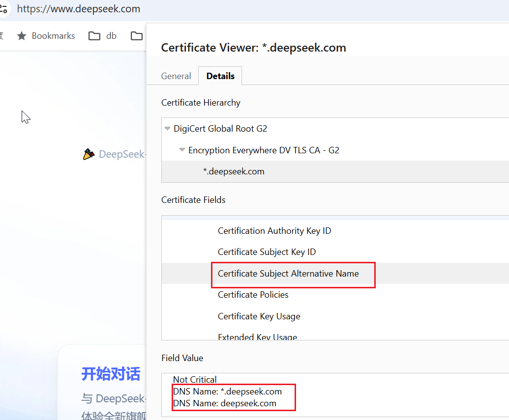Viewport: 509px width, 420px height.
Task: Click the Not Critical text in field value
Action: pyautogui.click(x=195, y=379)
